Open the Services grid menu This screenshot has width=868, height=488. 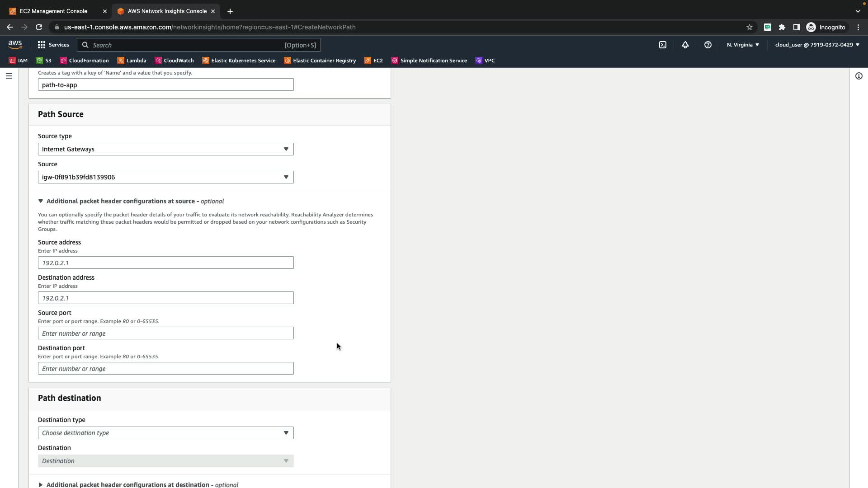(x=53, y=45)
